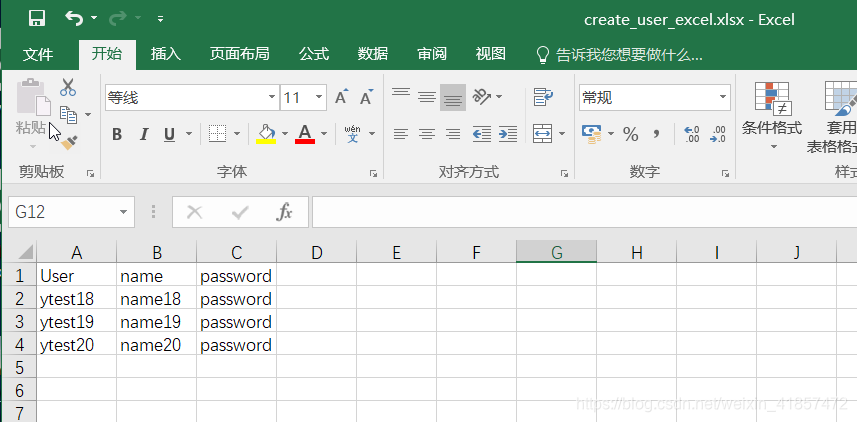Viewport: 857px width, 422px height.
Task: Select the Format Painter brush icon
Action: [69, 143]
